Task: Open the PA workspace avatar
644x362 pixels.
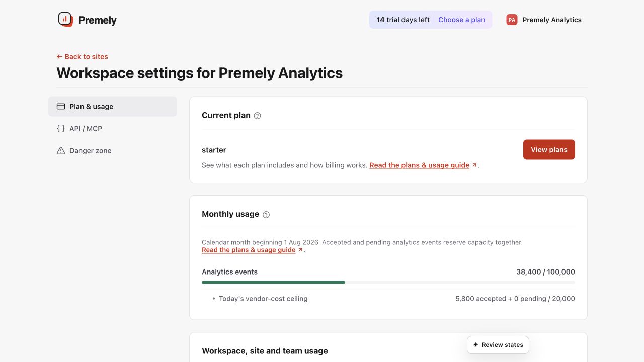Action: (512, 20)
